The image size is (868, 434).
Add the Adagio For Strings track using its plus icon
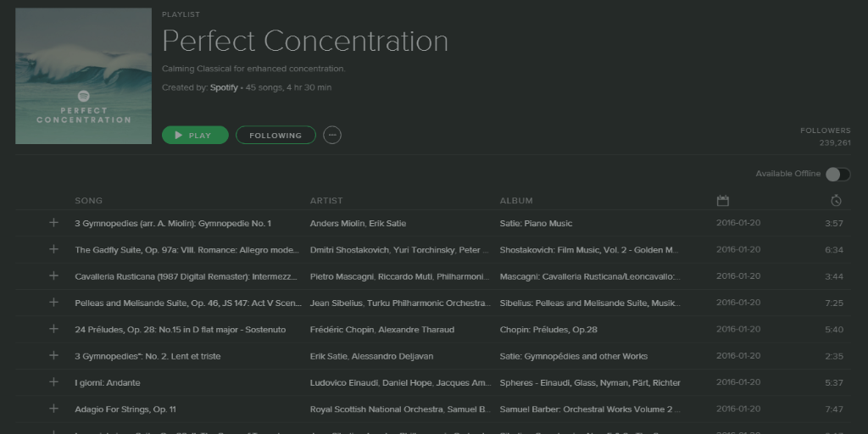53,409
